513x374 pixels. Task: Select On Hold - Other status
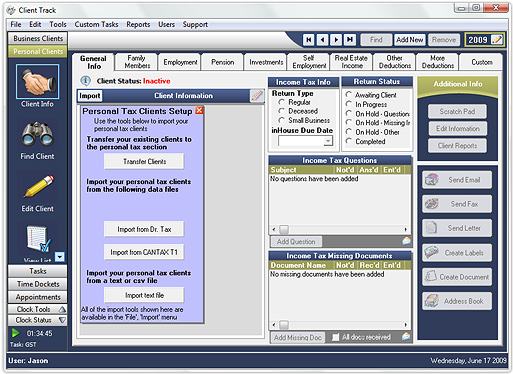click(x=349, y=132)
